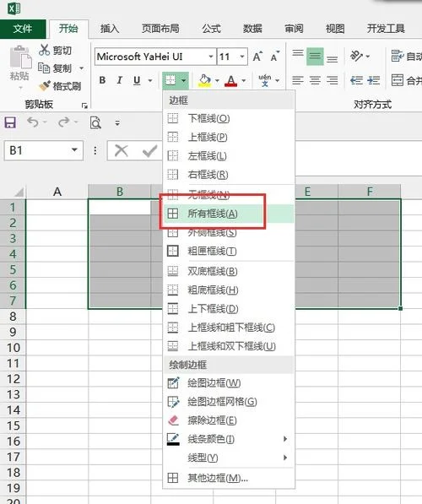Switch to the 数据 Data tab
This screenshot has width=422, height=504.
click(x=252, y=29)
